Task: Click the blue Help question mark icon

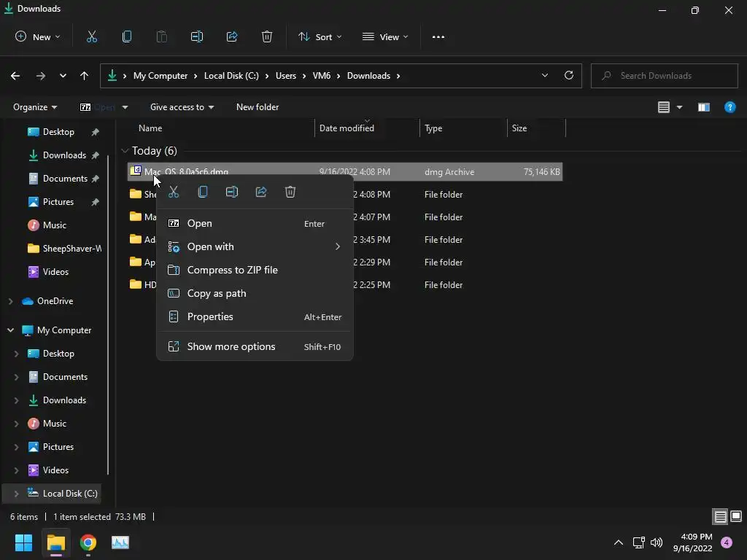Action: point(729,107)
